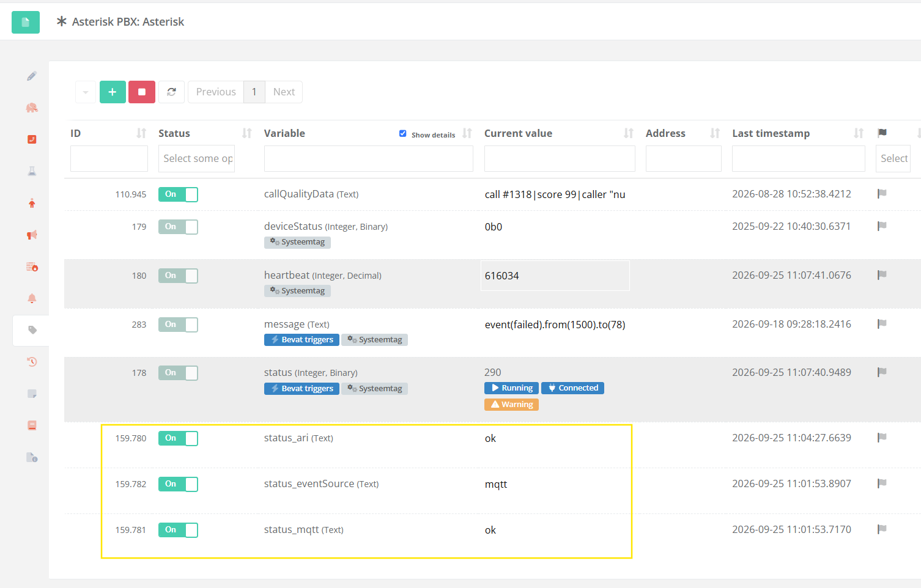Click the red stop button
This screenshot has width=921, height=588.
(x=142, y=92)
